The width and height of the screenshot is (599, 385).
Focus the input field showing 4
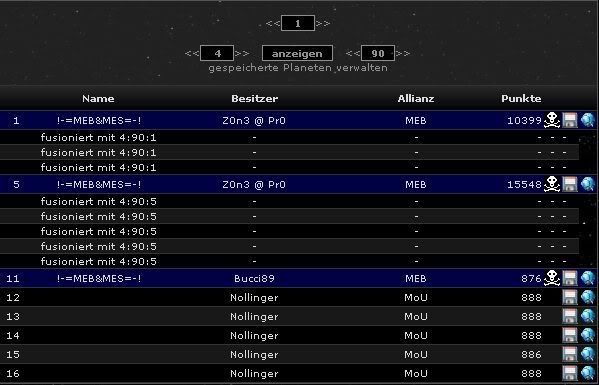(217, 53)
